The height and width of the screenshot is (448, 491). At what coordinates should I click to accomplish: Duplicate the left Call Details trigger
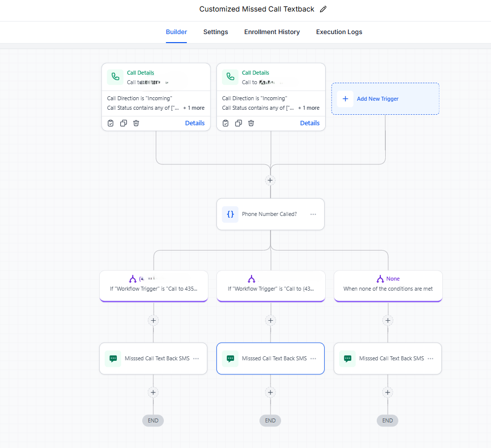(123, 123)
